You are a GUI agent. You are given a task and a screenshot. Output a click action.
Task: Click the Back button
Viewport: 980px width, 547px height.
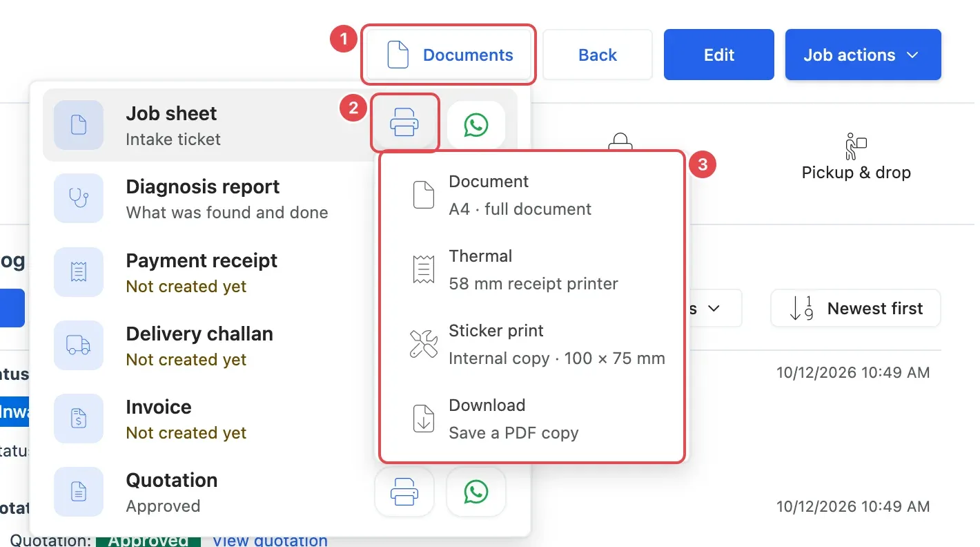coord(598,55)
